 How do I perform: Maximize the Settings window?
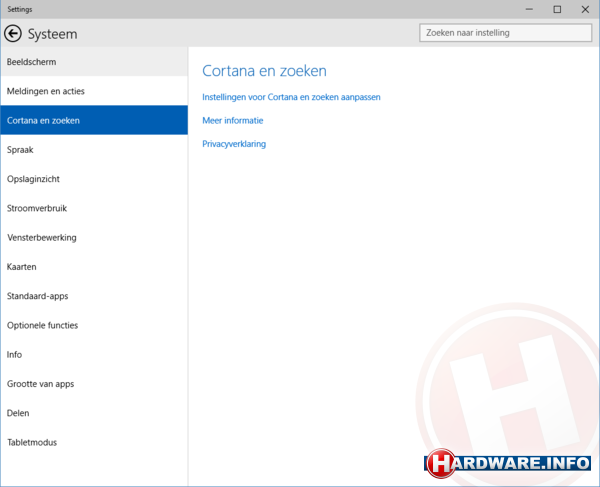tap(557, 9)
